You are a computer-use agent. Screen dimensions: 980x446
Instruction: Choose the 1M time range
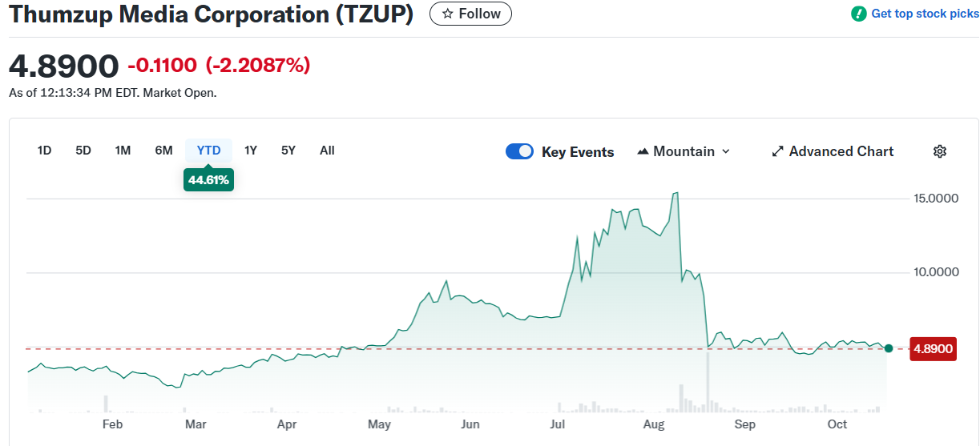(x=123, y=151)
